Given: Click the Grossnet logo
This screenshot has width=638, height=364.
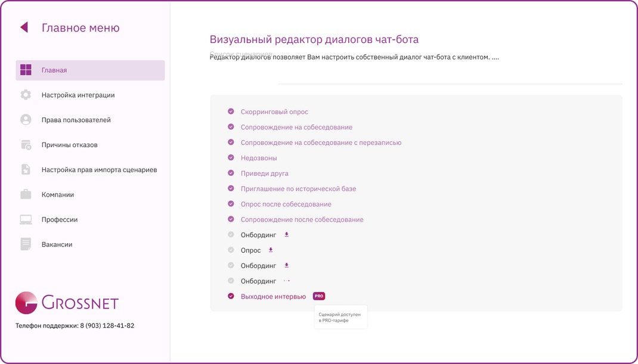Looking at the screenshot, I should [x=67, y=303].
